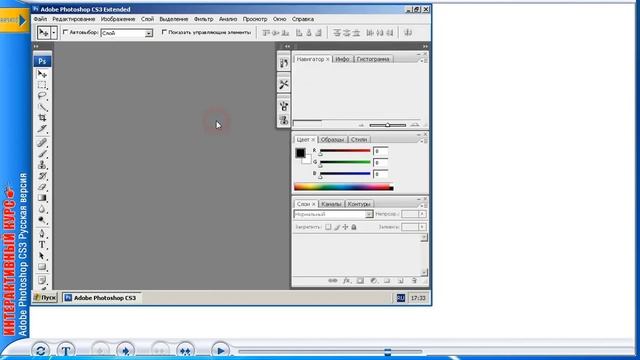Select the Dodge tool
The height and width of the screenshot is (360, 640).
(x=42, y=220)
